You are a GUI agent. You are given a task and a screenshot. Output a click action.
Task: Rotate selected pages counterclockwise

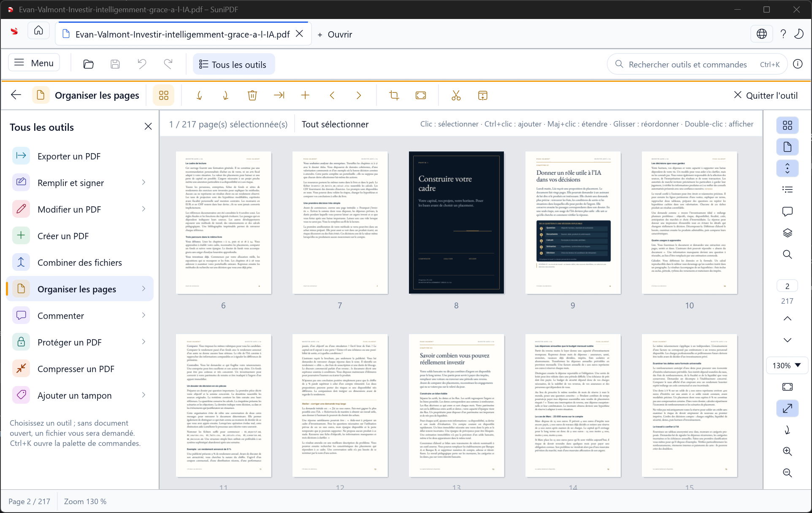199,95
